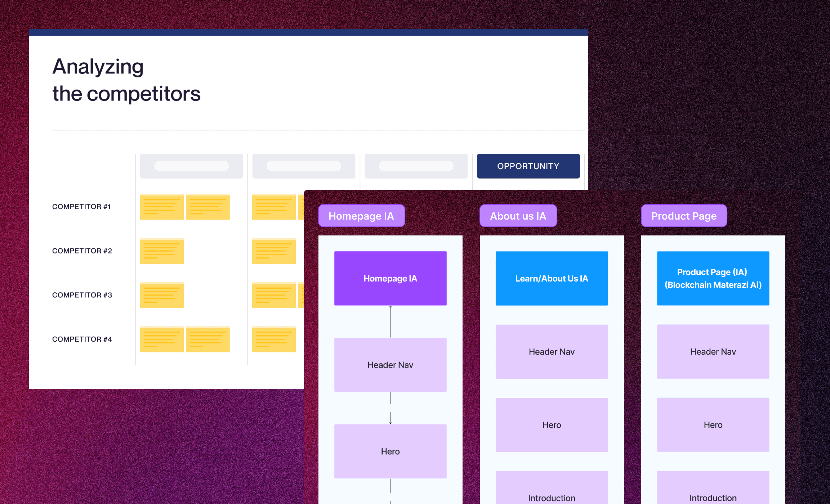Click the COMPETITOR #2 row label
The width and height of the screenshot is (830, 504).
[82, 251]
